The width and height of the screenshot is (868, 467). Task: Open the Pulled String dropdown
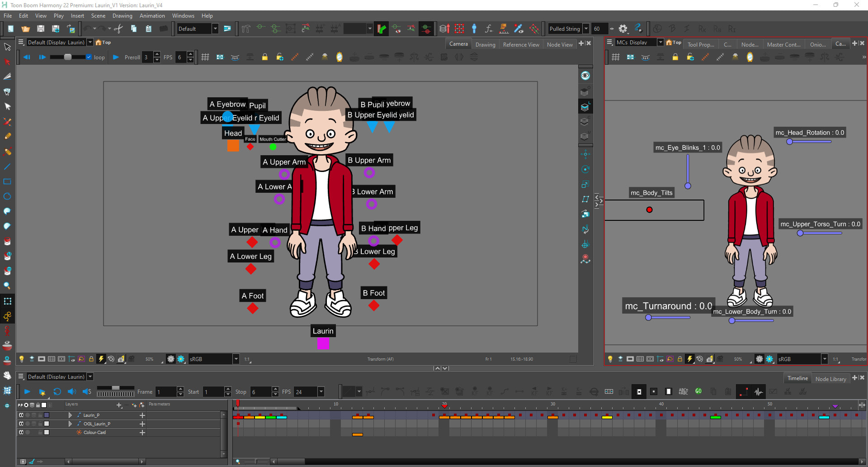(x=586, y=29)
